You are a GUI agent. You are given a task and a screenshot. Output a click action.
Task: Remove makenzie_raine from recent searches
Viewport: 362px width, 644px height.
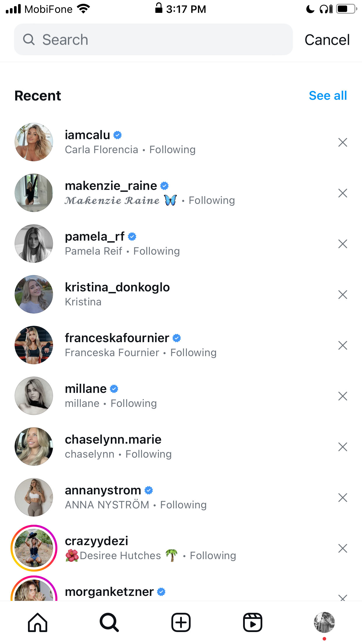[343, 193]
